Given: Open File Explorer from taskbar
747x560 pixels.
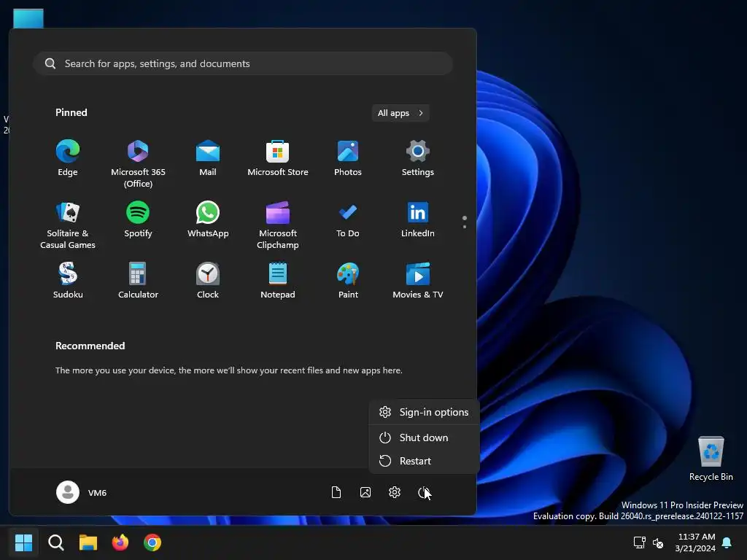Looking at the screenshot, I should click(x=88, y=542).
